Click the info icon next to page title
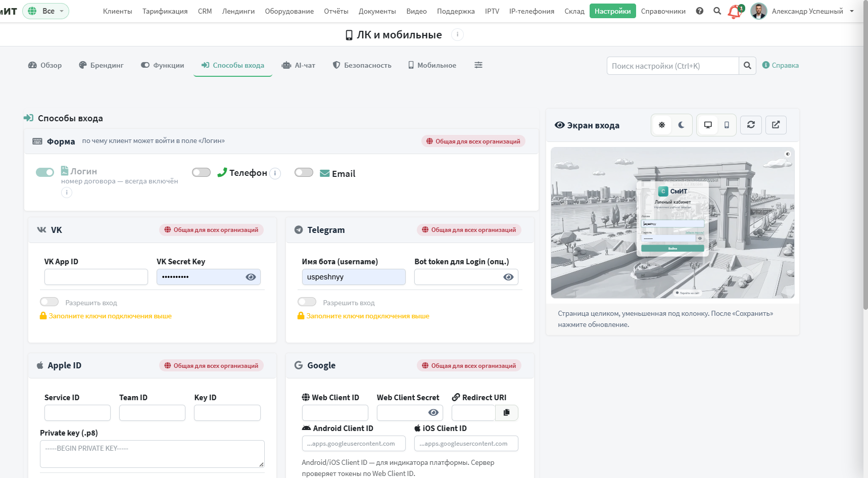Screen dimensions: 868x478 tap(457, 34)
